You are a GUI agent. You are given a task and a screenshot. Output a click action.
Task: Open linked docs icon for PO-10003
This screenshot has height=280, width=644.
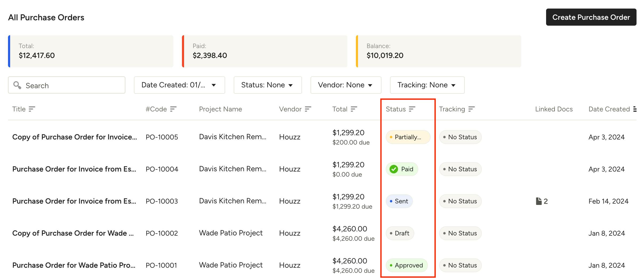click(539, 201)
